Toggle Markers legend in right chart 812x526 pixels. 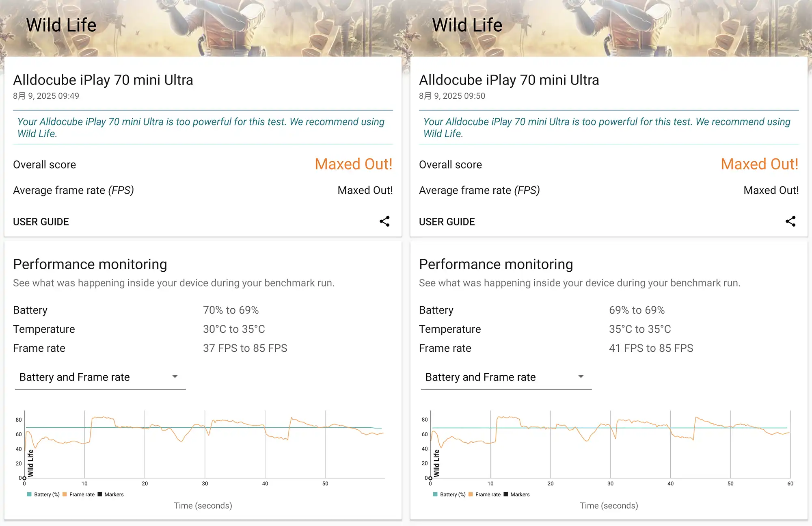517,494
